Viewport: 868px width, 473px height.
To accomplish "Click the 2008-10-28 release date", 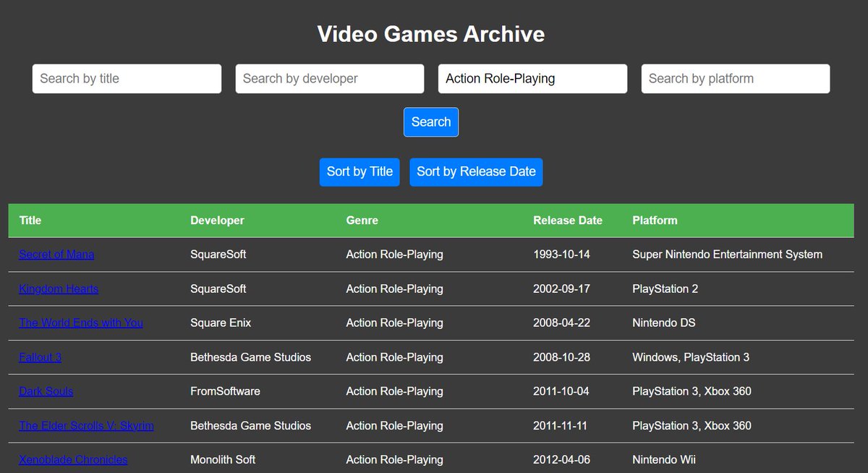I will (x=562, y=357).
